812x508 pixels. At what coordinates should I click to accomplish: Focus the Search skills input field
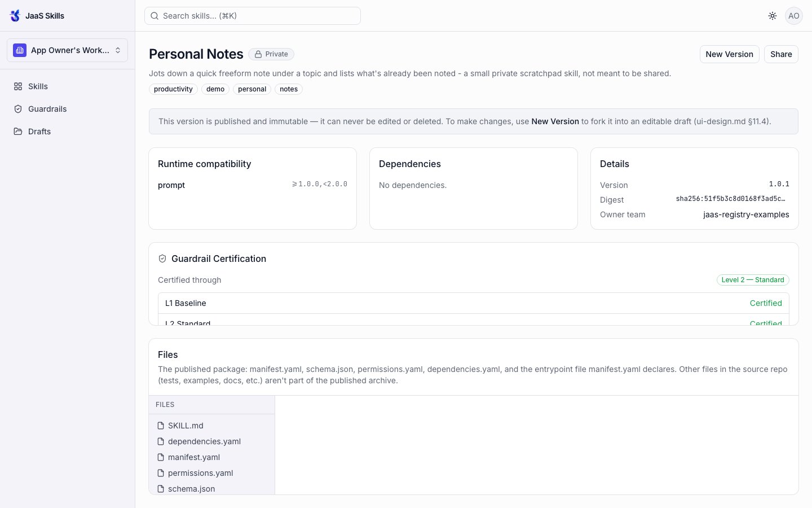(x=253, y=16)
